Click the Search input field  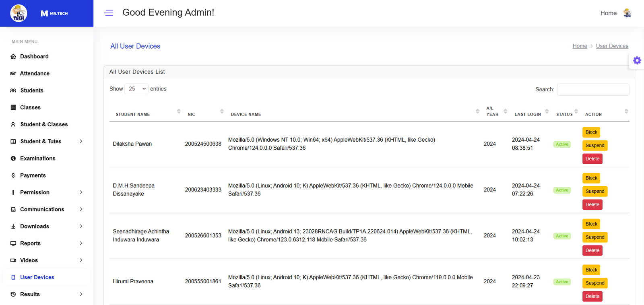(x=592, y=90)
